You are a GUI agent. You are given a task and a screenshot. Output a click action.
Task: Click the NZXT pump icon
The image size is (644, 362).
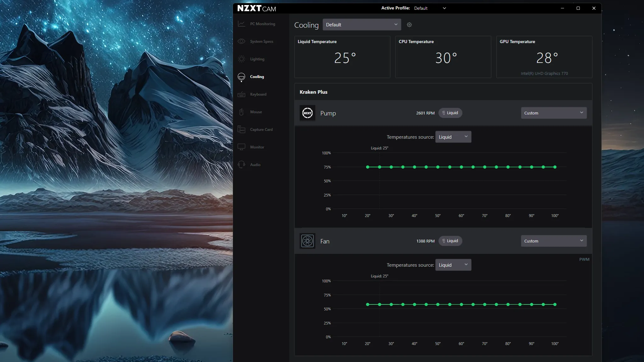point(308,113)
